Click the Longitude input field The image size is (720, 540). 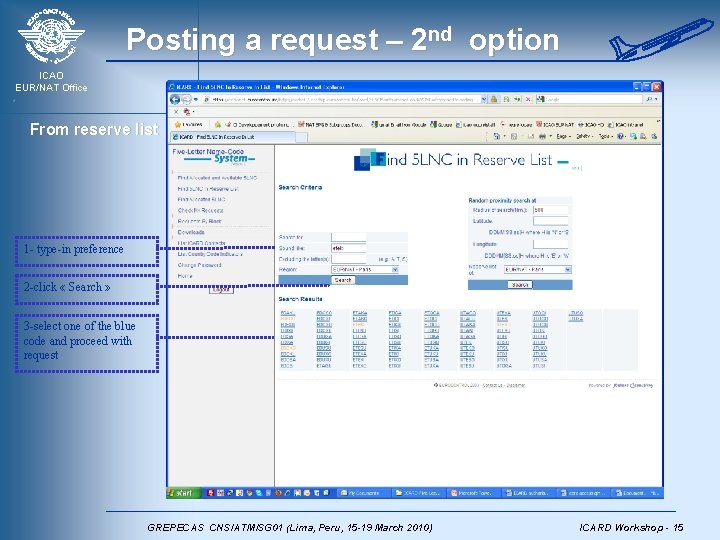551,244
